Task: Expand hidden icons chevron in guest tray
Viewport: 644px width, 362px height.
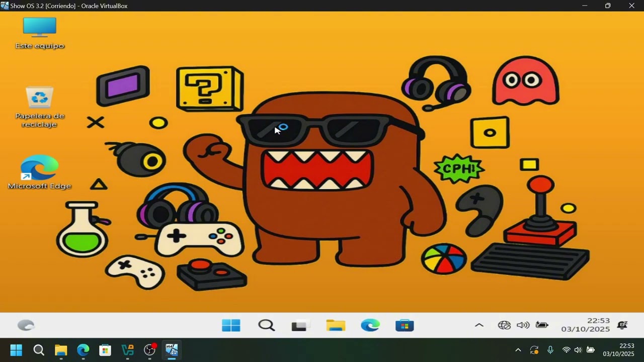Action: tap(479, 325)
